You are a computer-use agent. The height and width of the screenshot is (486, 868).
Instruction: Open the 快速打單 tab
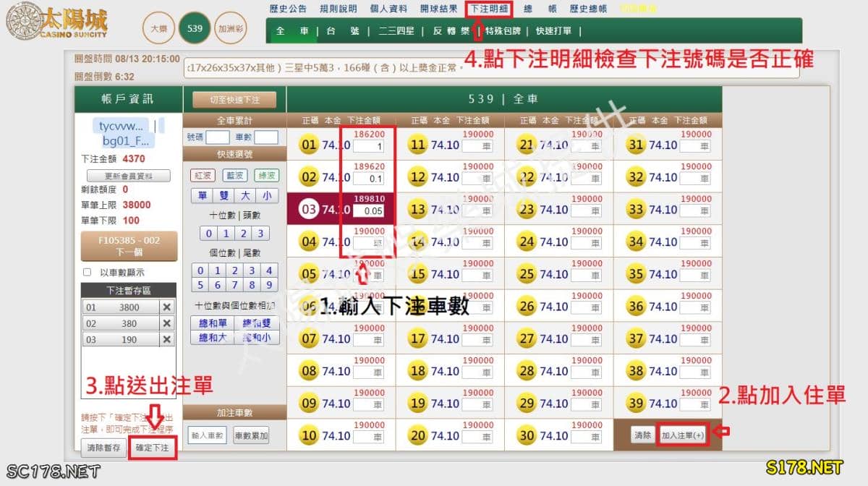click(553, 31)
